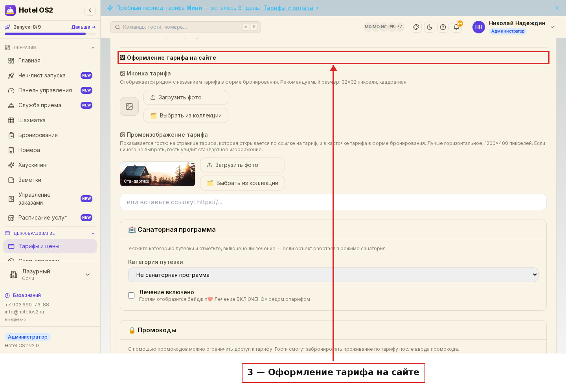Image resolution: width=566 pixels, height=392 pixels.
Task: Open Заметки page
Action: (50, 180)
